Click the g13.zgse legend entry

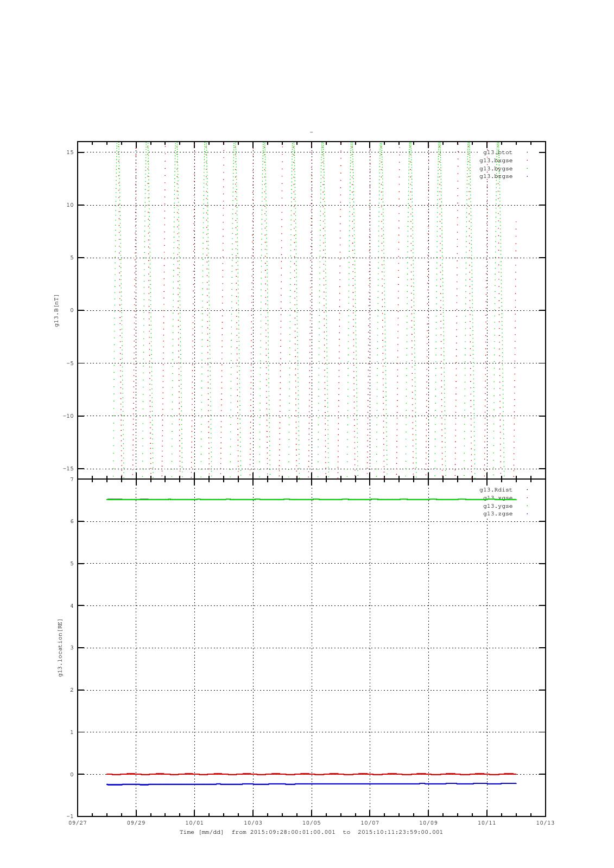tap(497, 514)
